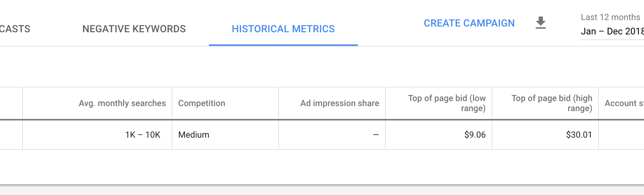The height and width of the screenshot is (195, 644).
Task: Click the Create Campaign button
Action: pos(469,23)
